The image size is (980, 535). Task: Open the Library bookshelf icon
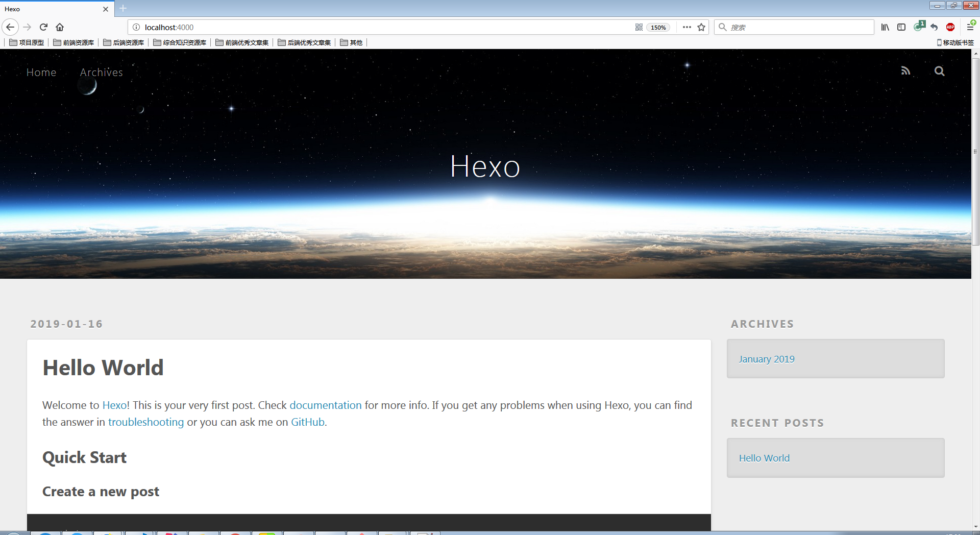tap(885, 27)
